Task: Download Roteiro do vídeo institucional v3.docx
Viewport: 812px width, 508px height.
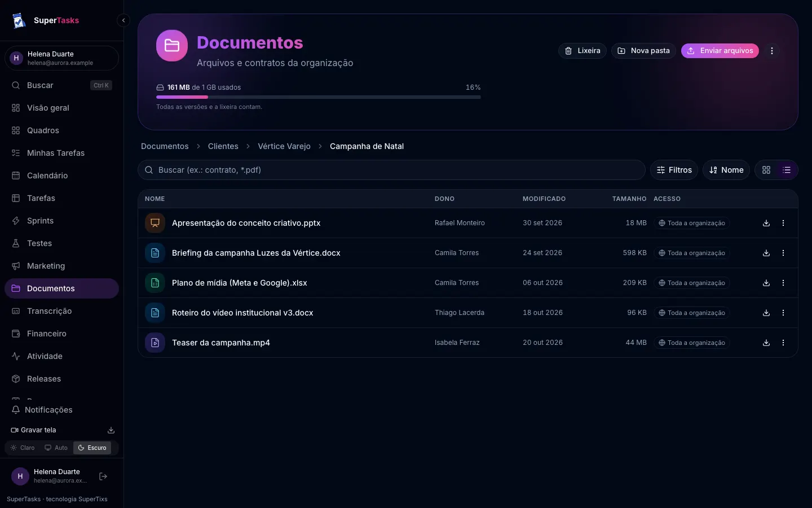Action: click(x=766, y=313)
